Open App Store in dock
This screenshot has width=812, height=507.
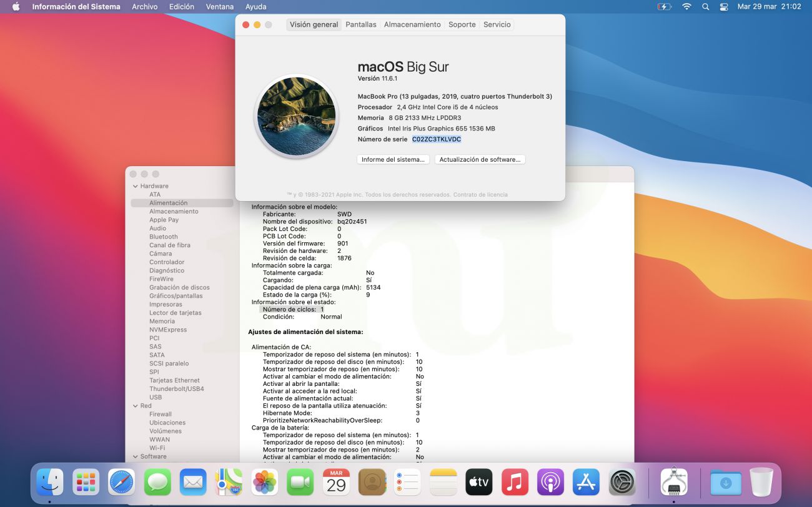pos(587,482)
